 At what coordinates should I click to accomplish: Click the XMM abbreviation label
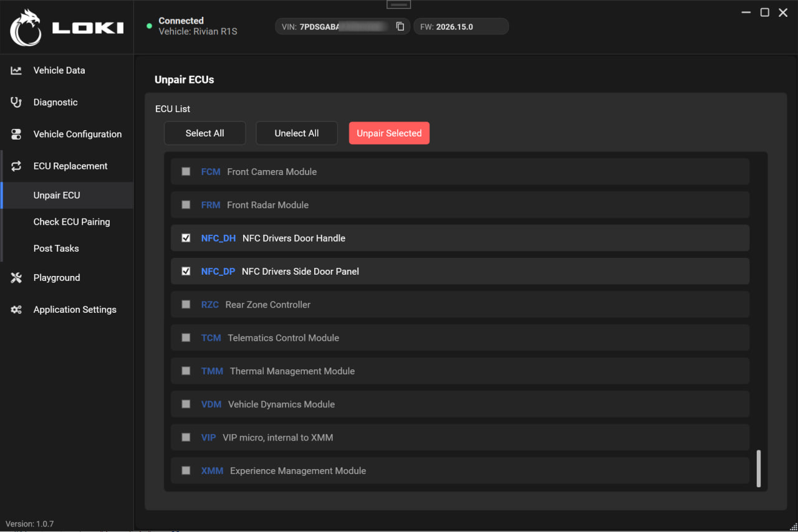tap(212, 470)
